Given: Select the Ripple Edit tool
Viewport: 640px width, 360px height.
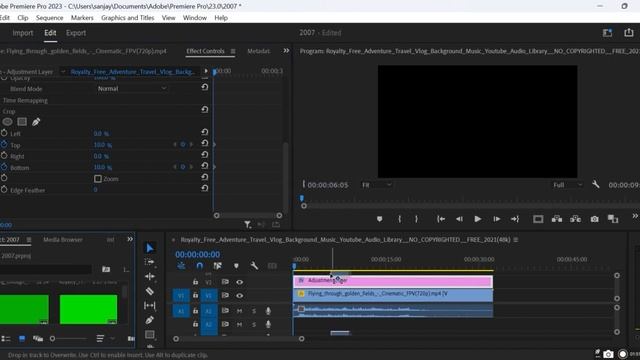Looking at the screenshot, I should [150, 276].
